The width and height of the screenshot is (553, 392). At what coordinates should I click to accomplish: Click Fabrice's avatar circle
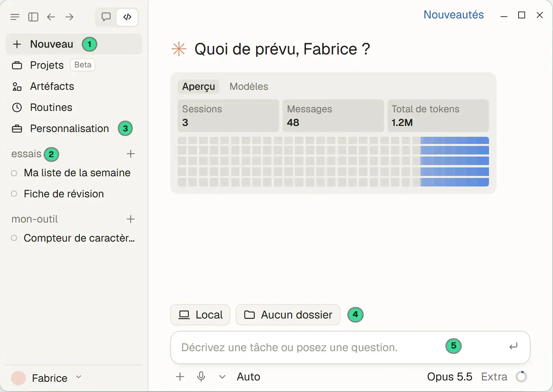point(18,378)
